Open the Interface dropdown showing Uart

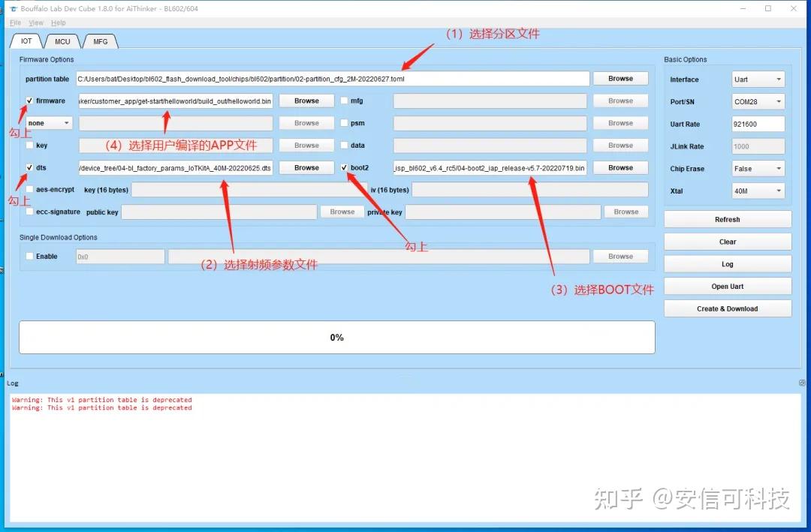click(758, 79)
